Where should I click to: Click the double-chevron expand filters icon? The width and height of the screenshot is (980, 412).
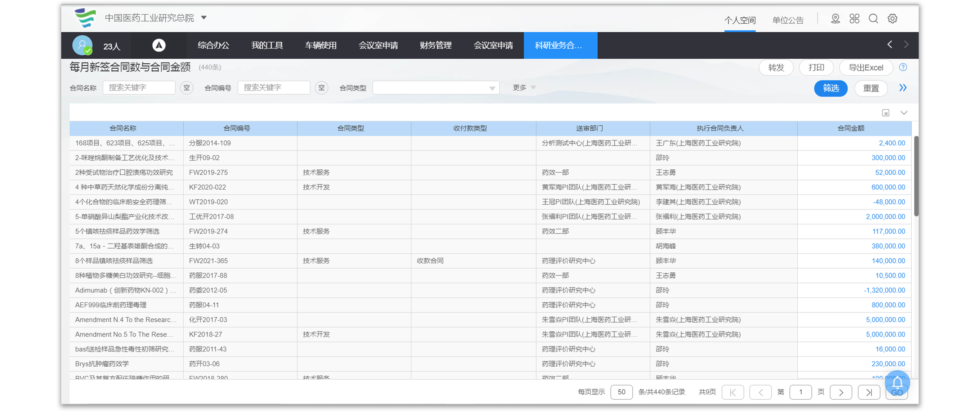[x=903, y=88]
